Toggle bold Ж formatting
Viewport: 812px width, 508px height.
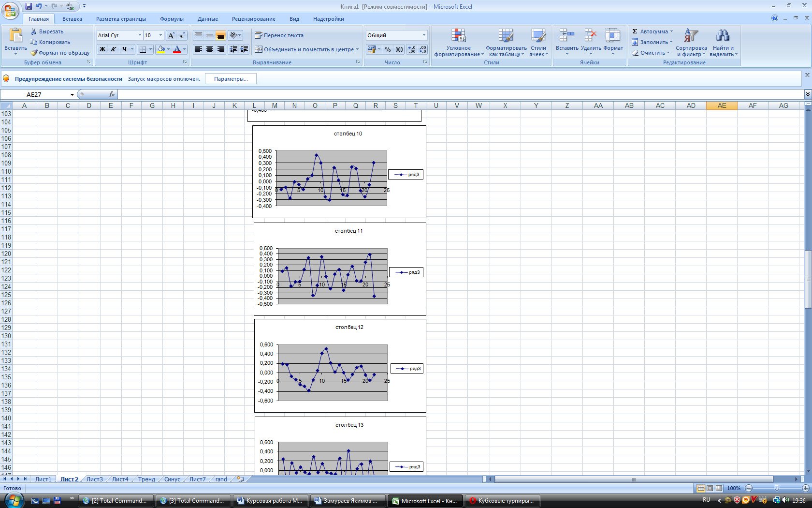coord(102,49)
